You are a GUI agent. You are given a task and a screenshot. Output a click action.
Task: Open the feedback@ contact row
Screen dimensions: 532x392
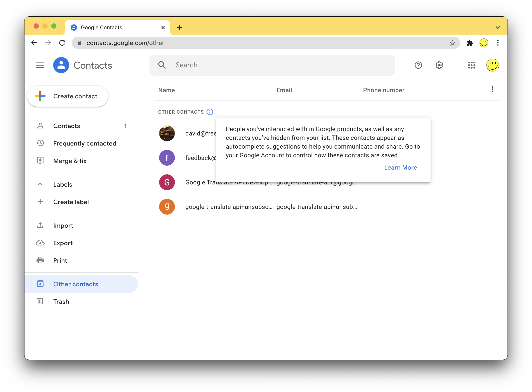pyautogui.click(x=201, y=158)
